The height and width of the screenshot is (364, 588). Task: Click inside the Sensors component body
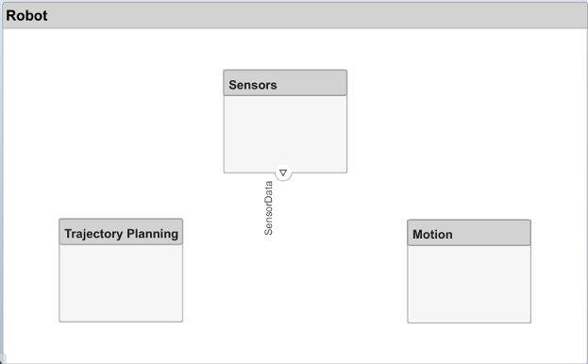click(285, 133)
